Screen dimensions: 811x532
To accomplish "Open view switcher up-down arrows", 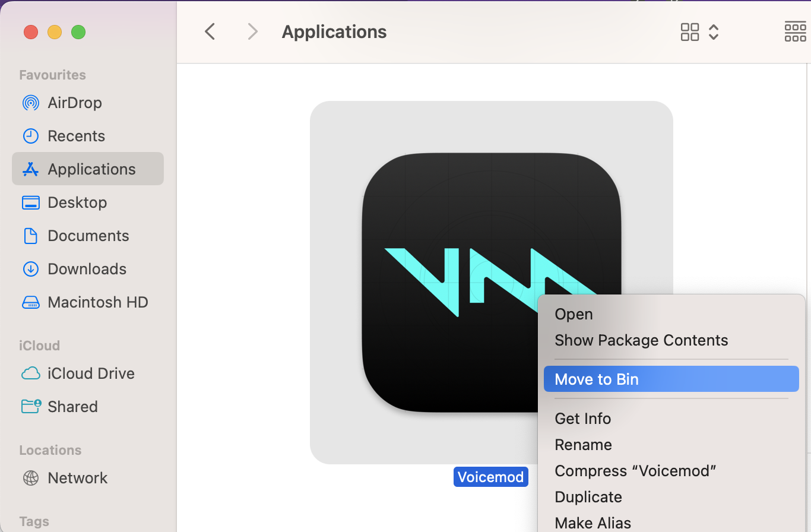I will coord(714,32).
